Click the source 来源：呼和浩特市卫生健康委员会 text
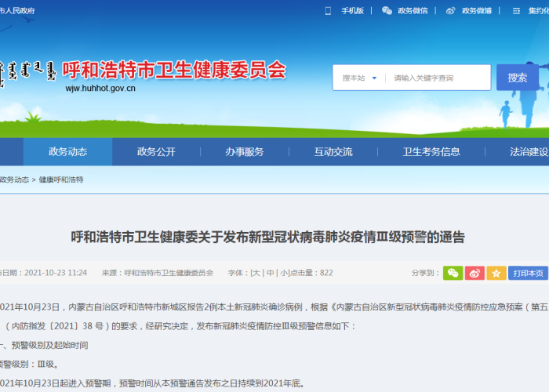Screen dimensions: 549x392 pos(158,273)
